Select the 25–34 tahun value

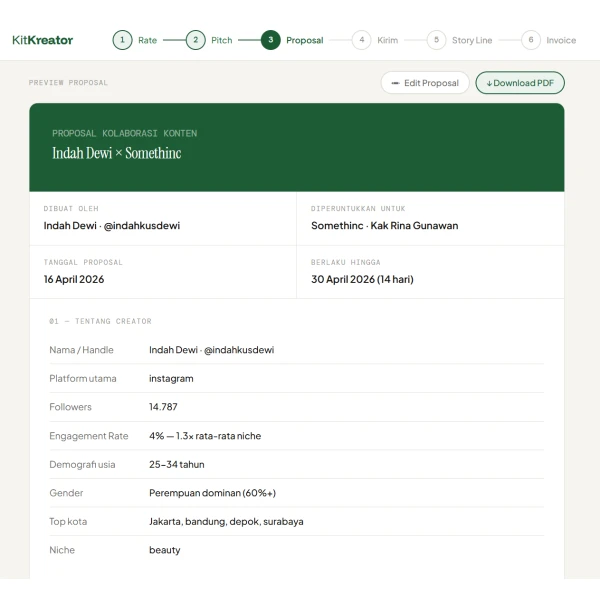click(177, 465)
